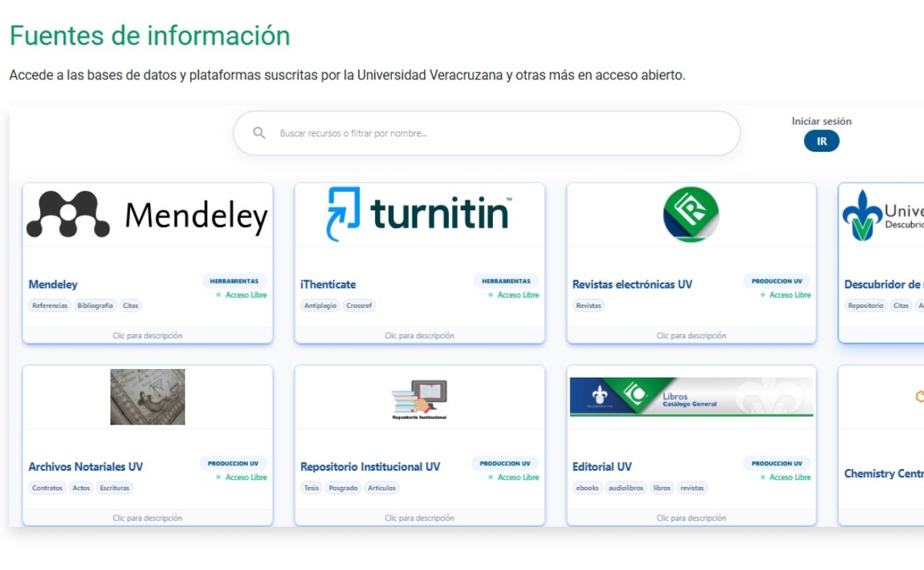Viewport: 924px width, 570px height.
Task: Click Acceso Libre label on Archivos Notariales card
Action: click(x=246, y=478)
